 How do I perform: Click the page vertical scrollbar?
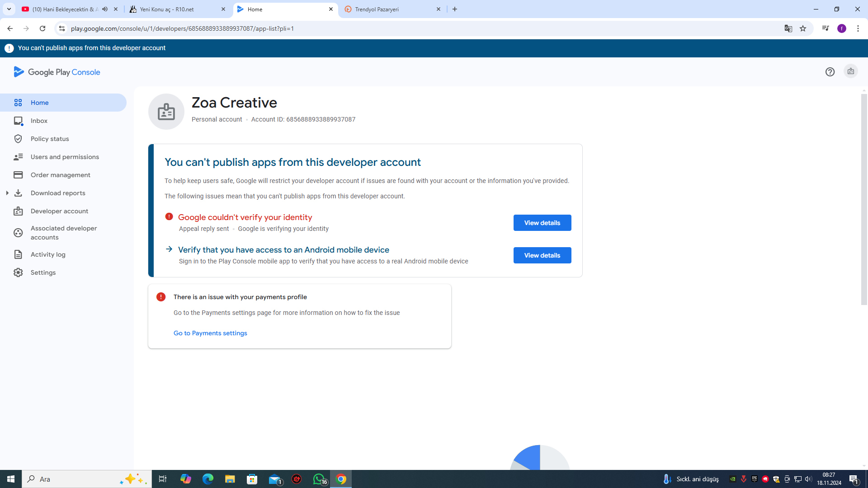click(x=864, y=199)
